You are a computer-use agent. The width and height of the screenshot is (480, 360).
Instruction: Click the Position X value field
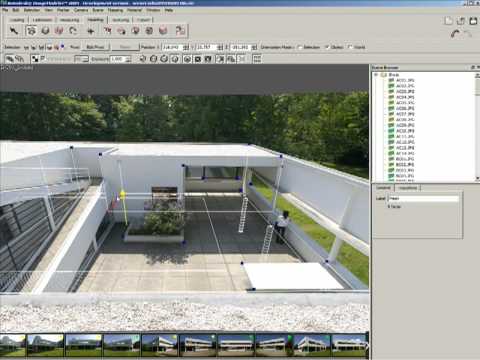pyautogui.click(x=172, y=47)
